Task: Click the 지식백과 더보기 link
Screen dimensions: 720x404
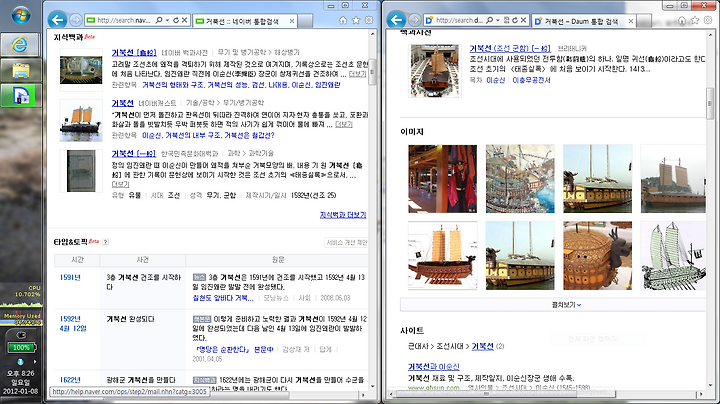Action: pos(343,215)
